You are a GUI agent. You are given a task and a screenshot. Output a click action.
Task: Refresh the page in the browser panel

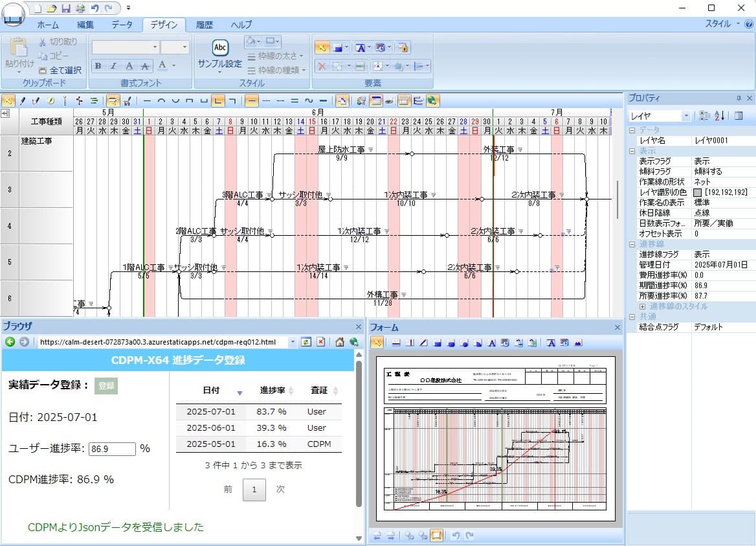306,342
